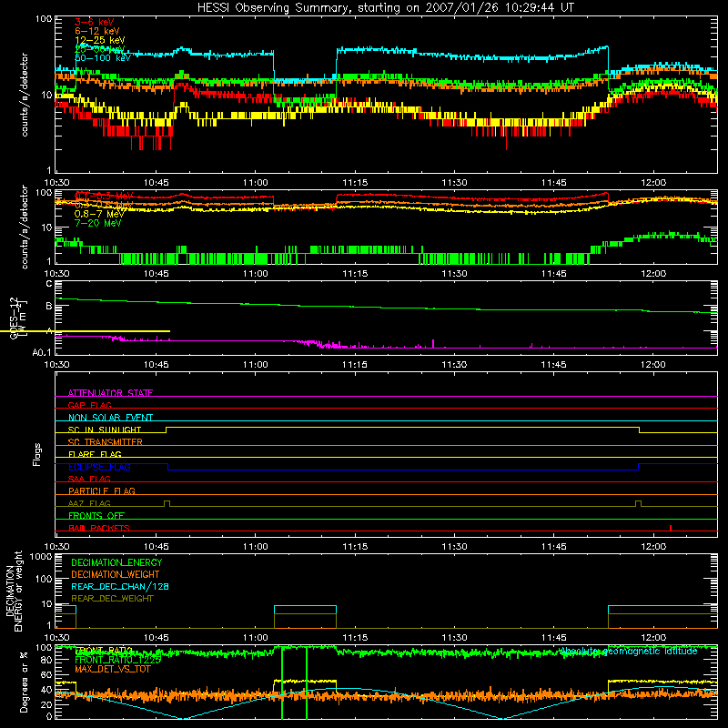
Task: Click the Absolute geomagnetic latitude label
Action: (x=629, y=651)
